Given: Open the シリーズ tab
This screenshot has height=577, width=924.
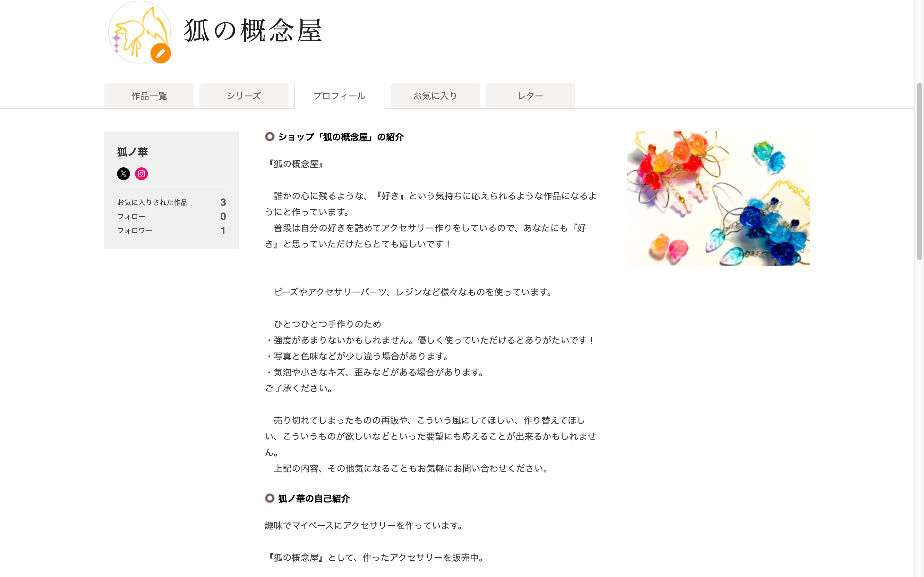Looking at the screenshot, I should [x=244, y=96].
